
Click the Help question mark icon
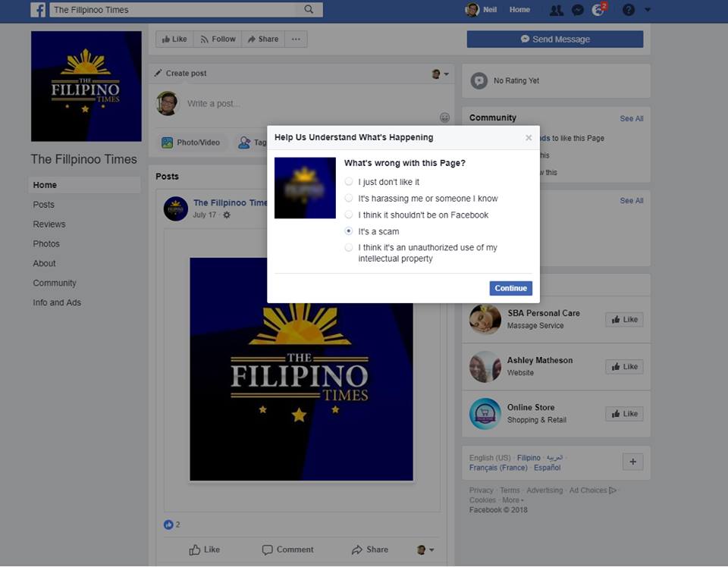click(628, 10)
